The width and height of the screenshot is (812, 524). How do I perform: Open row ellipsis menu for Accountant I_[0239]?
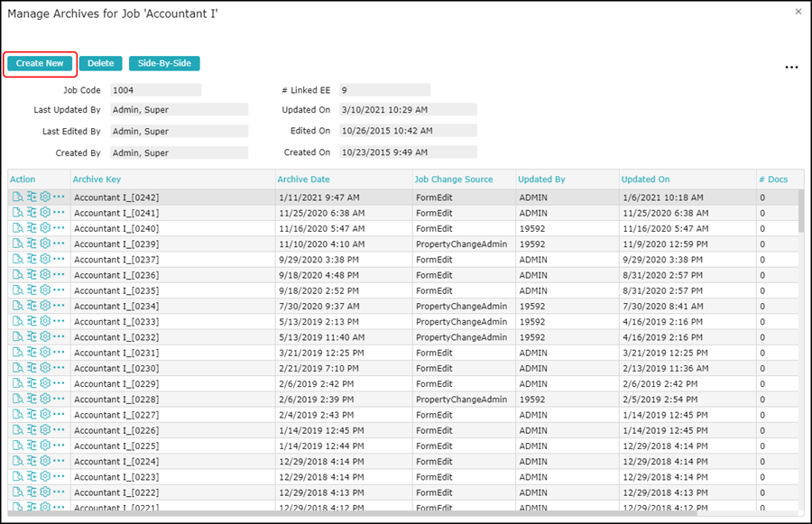[x=60, y=244]
